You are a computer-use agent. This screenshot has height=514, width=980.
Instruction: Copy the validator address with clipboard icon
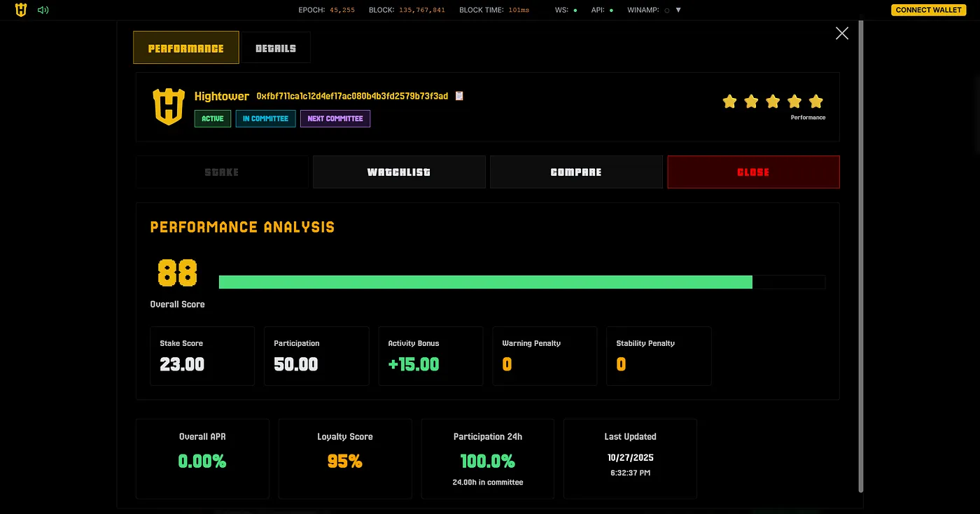[459, 96]
